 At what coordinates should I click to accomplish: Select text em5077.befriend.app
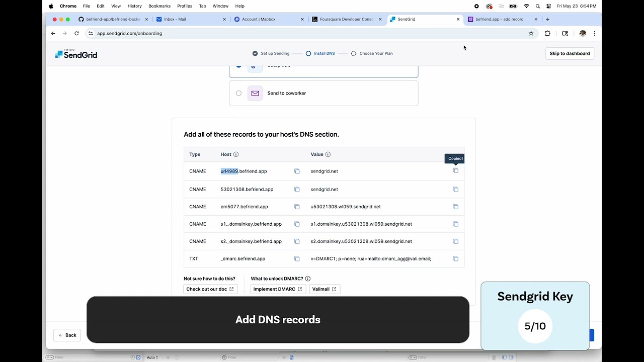pyautogui.click(x=244, y=207)
